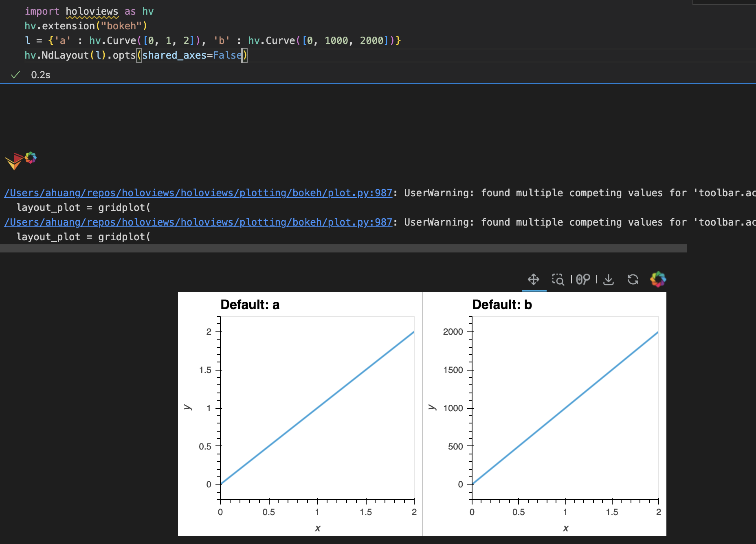Click the 'Default: a' plot title
The width and height of the screenshot is (756, 544).
point(250,305)
